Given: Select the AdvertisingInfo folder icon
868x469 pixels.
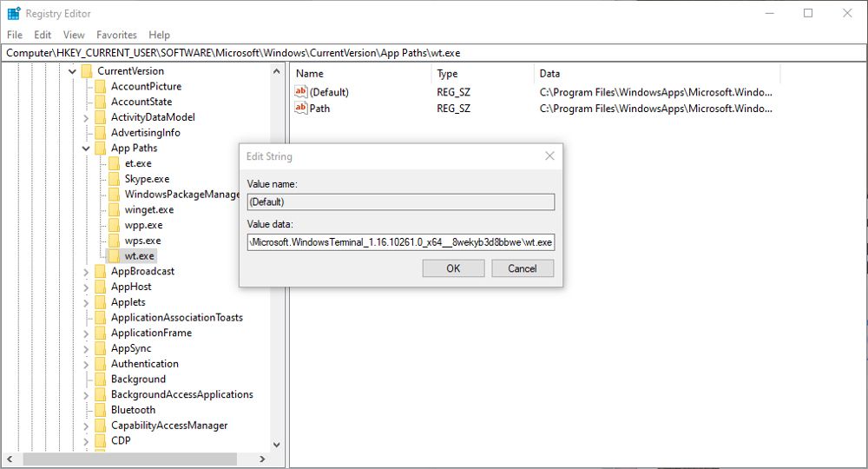Looking at the screenshot, I should (100, 133).
